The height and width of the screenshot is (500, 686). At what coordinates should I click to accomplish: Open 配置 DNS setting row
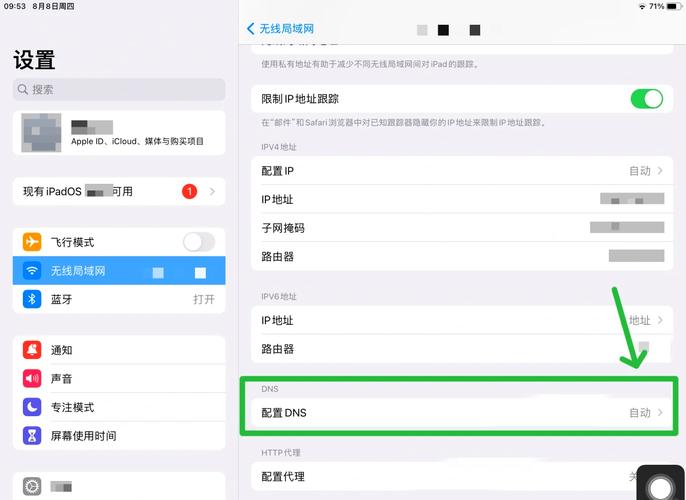click(462, 413)
